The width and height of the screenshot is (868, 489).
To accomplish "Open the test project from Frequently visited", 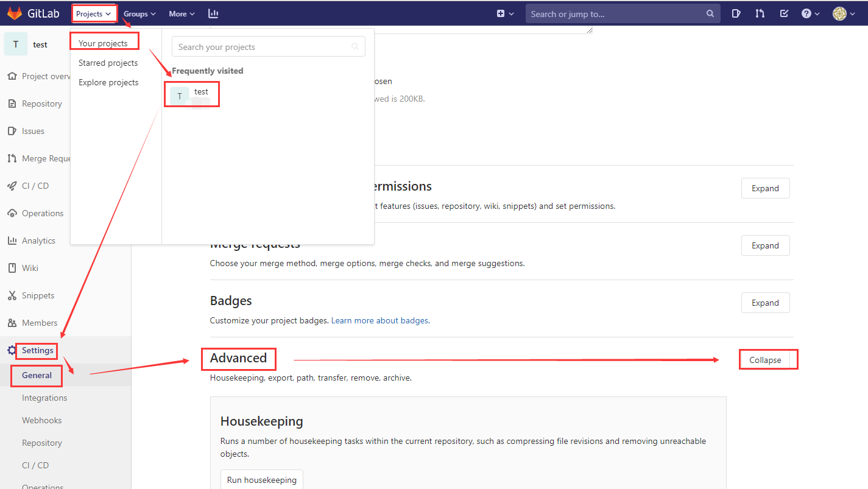I will (201, 91).
